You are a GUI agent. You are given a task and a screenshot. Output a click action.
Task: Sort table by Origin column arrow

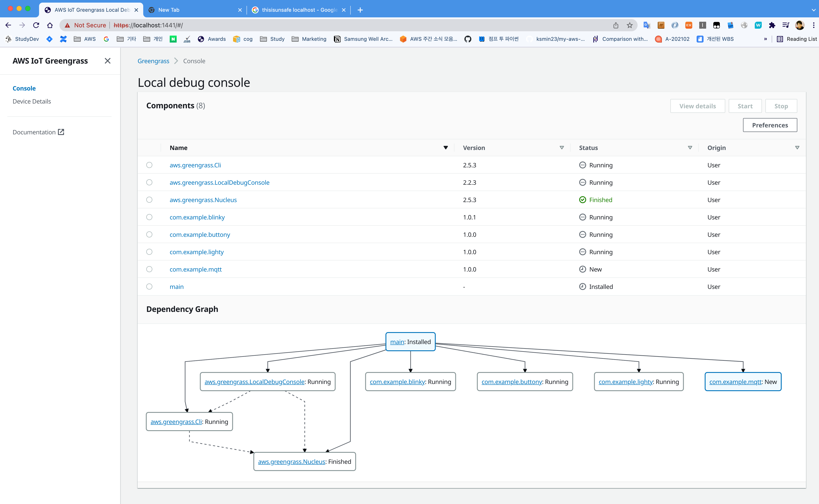coord(797,148)
